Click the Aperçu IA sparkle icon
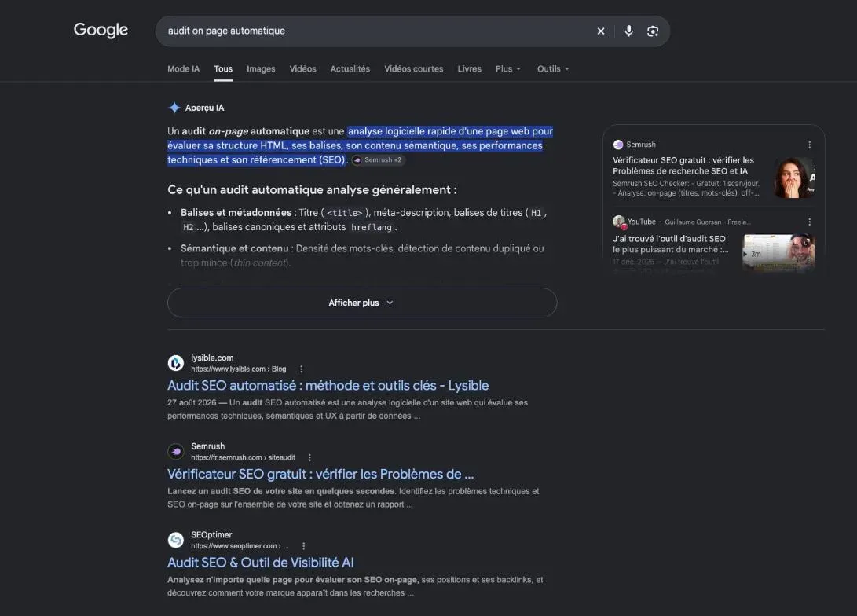The image size is (857, 616). [x=174, y=108]
